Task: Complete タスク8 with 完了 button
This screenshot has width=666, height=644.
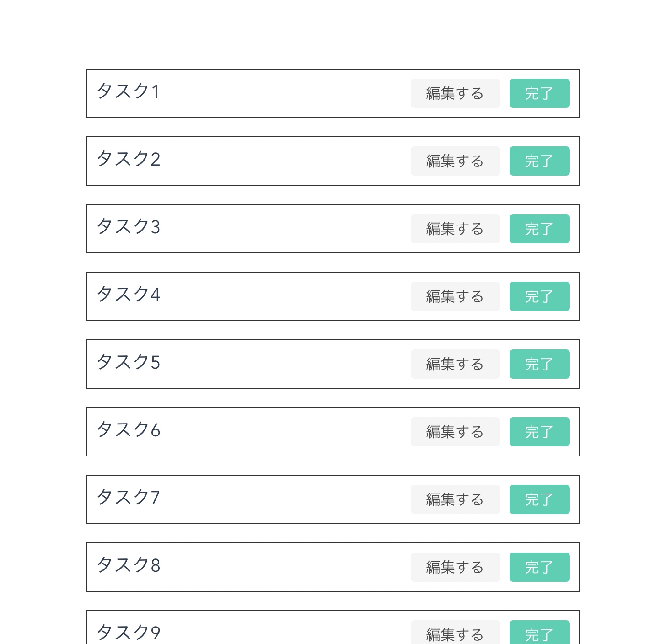Action: [x=539, y=567]
